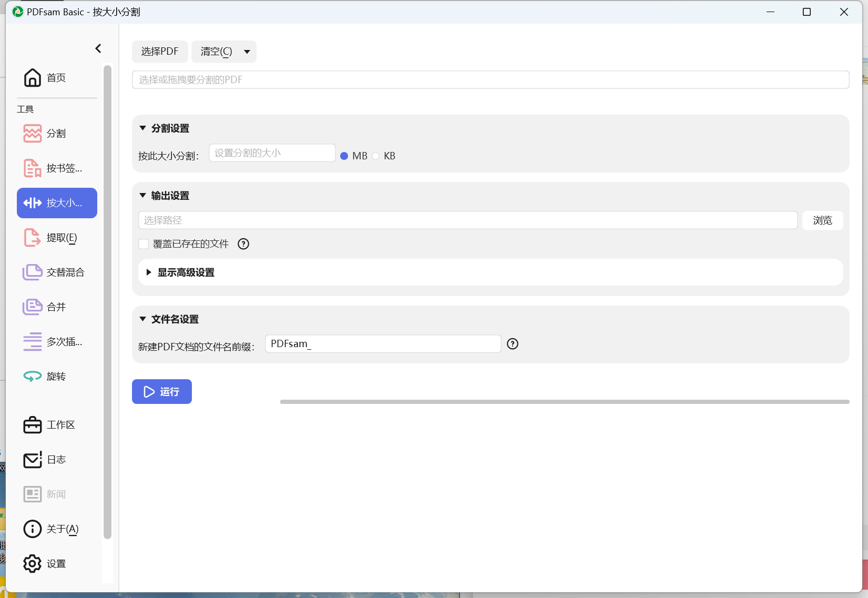This screenshot has height=598, width=868.
Task: Select the 按书签 split by bookmarks icon
Action: (33, 168)
